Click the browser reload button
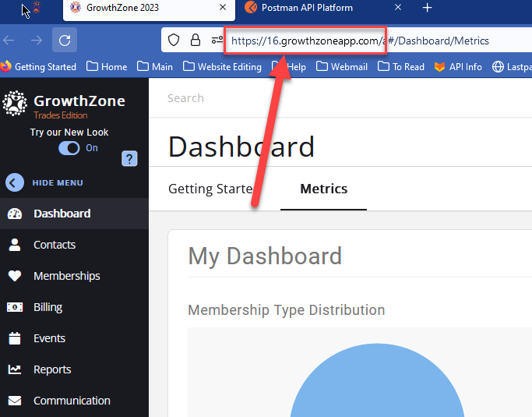Screen dimensions: 532x417 65,40
